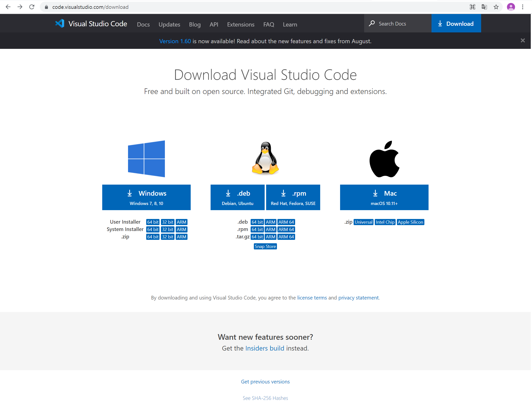Select User Installer ARM

point(182,222)
